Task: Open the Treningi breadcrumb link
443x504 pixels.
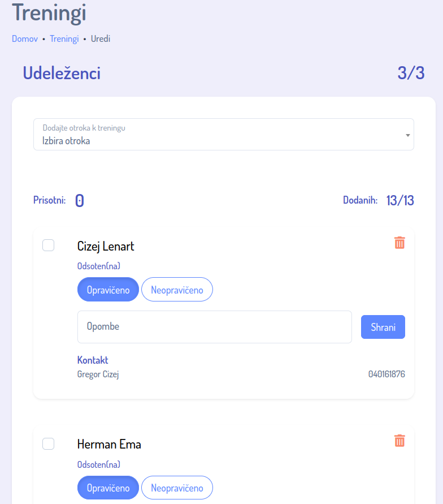Action: click(64, 39)
